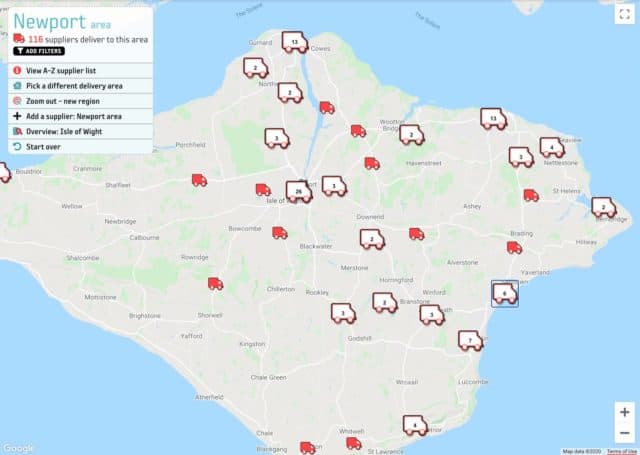Click the Add Filters button
Screen dimensions: 640x455
39,51
